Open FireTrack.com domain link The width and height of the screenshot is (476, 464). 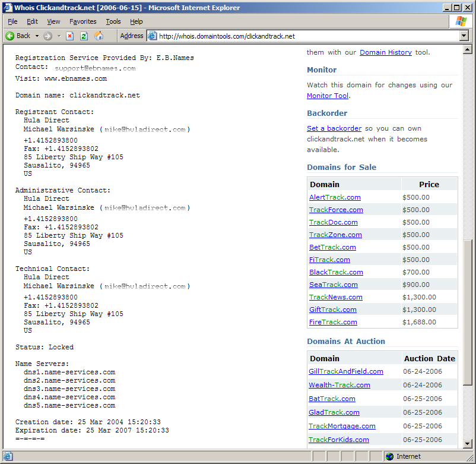pyautogui.click(x=333, y=322)
